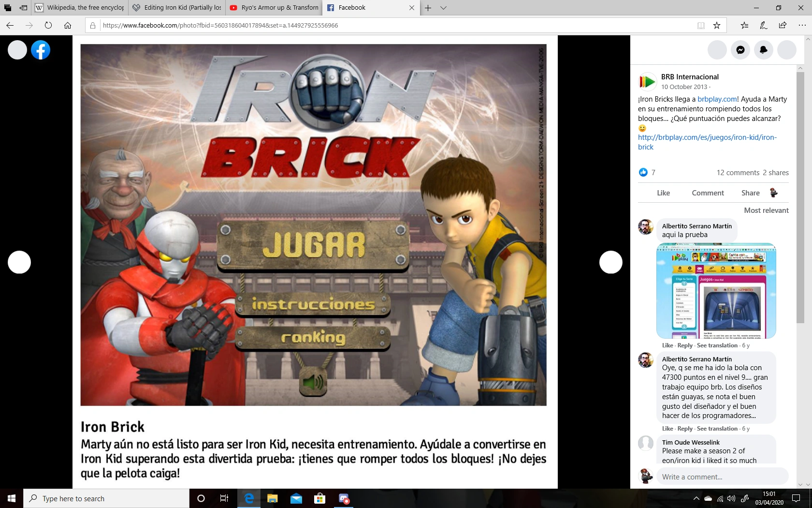View the 2 shares

776,173
